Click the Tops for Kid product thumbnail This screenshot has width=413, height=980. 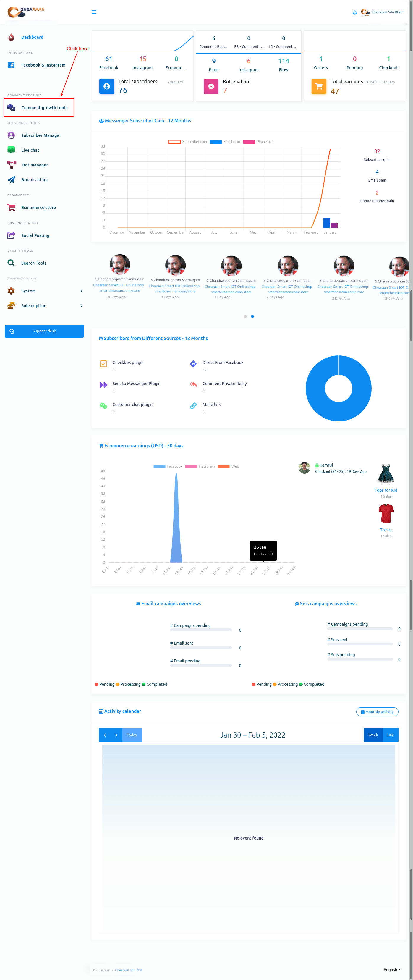(x=386, y=474)
